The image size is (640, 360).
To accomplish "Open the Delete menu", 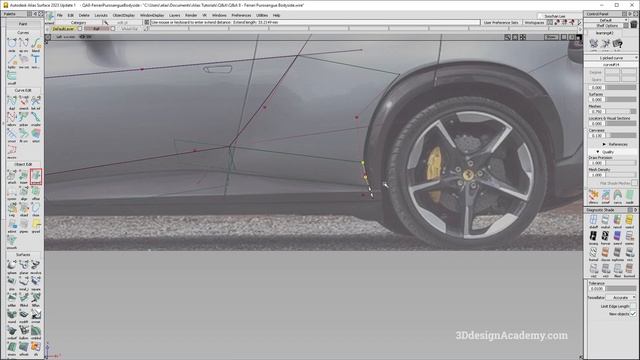I will [84, 16].
